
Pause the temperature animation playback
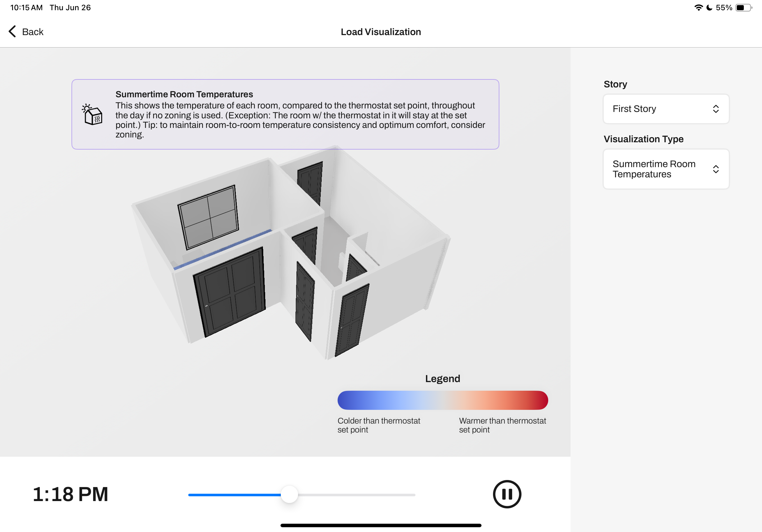(x=507, y=494)
